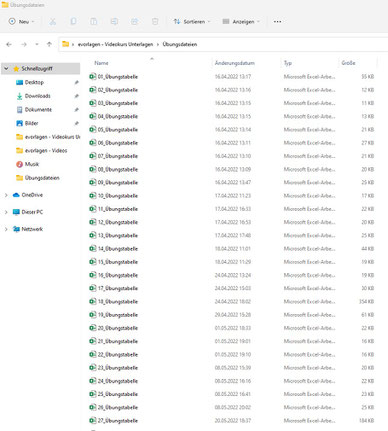
Task: Open the Neu dropdown button
Action: 22,22
